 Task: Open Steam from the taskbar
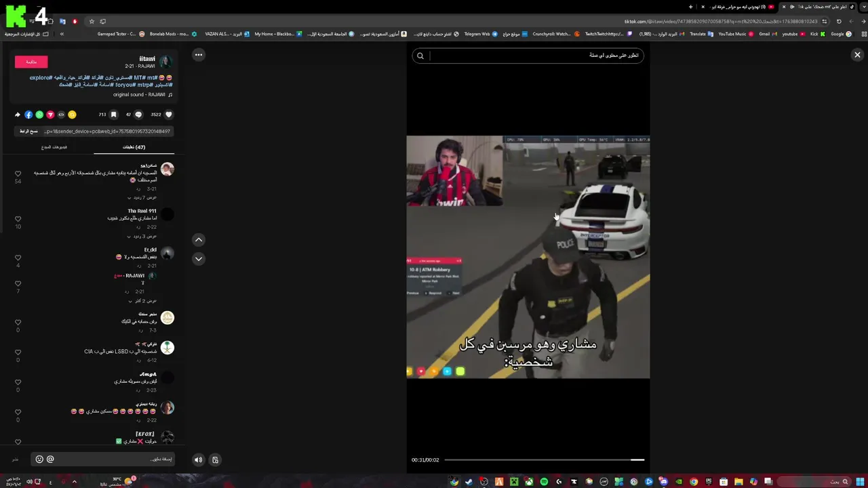coord(469,482)
